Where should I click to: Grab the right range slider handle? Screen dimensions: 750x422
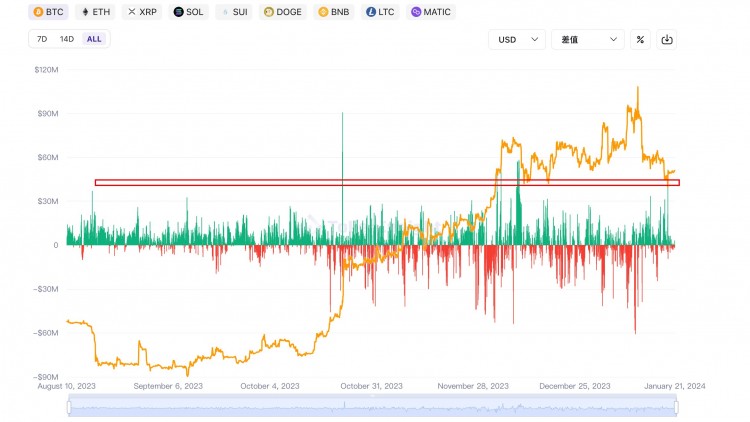coord(676,408)
